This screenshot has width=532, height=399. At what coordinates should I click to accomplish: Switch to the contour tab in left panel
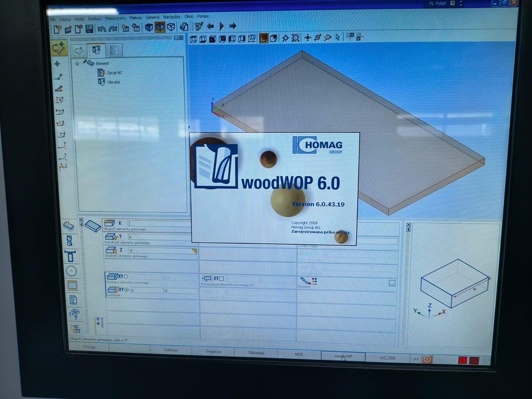point(78,51)
